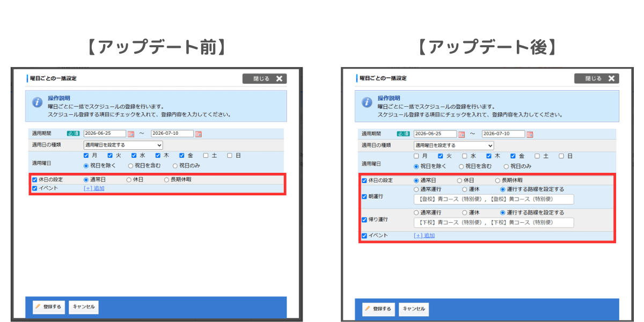Uncheck 休日の設定 in before-update dialog
Screen dimensions: 644x322
click(35, 180)
